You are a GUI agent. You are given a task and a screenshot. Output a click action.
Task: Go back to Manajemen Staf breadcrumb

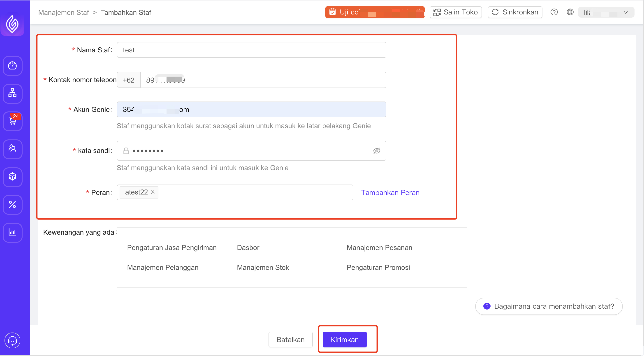click(x=63, y=12)
